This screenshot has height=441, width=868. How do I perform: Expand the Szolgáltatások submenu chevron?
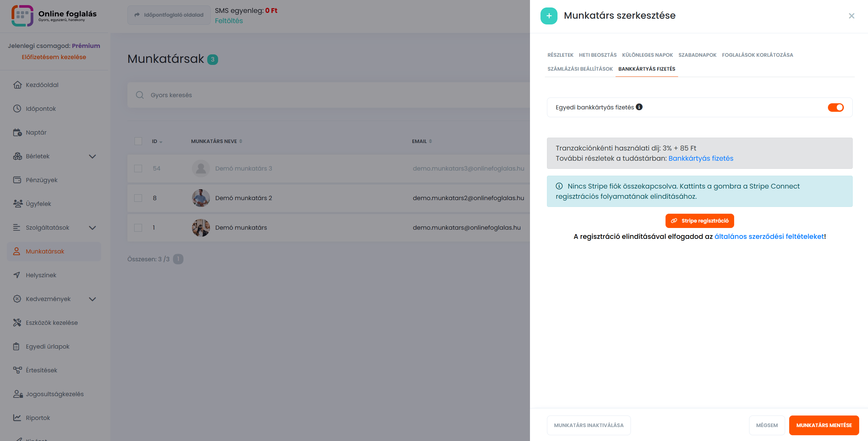[92, 228]
